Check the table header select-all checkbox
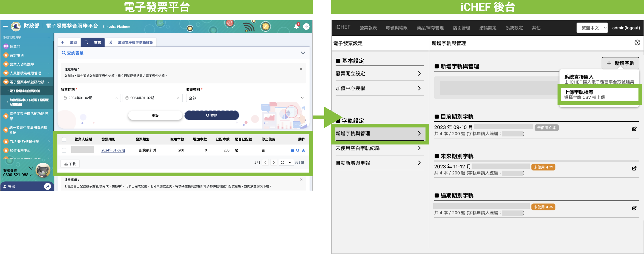644x254 pixels. [x=64, y=139]
